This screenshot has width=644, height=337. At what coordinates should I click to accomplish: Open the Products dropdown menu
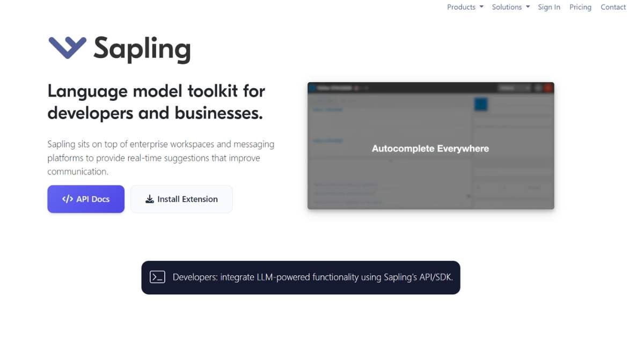point(465,7)
